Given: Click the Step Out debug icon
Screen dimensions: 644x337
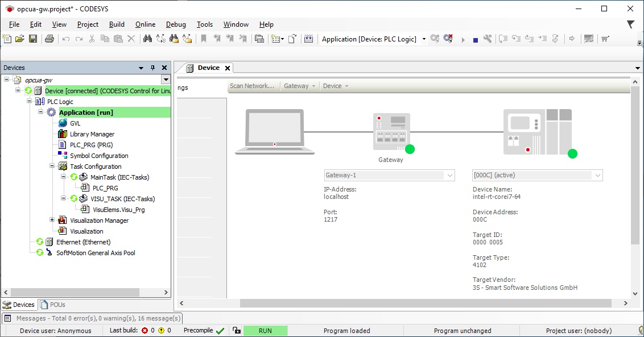Looking at the screenshot, I should 530,39.
